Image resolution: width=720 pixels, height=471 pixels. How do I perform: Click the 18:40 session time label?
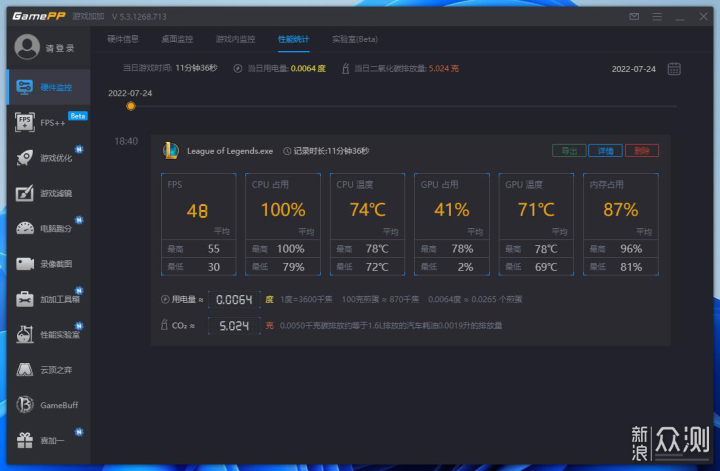coord(126,141)
